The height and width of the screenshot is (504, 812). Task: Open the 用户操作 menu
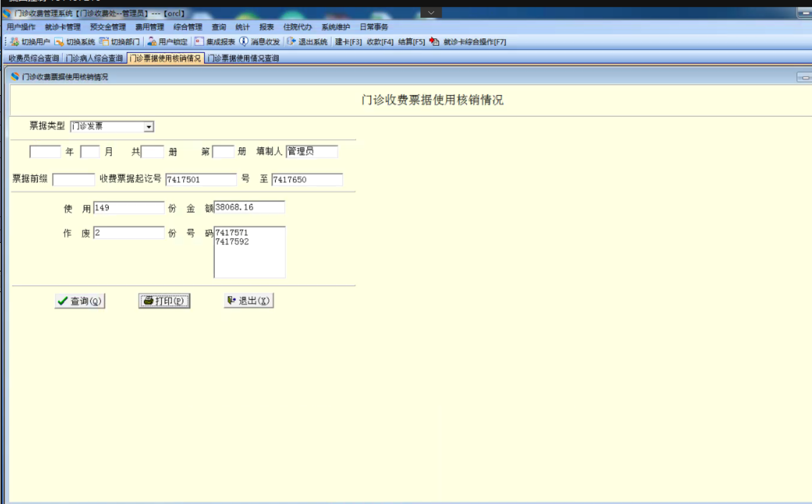21,27
